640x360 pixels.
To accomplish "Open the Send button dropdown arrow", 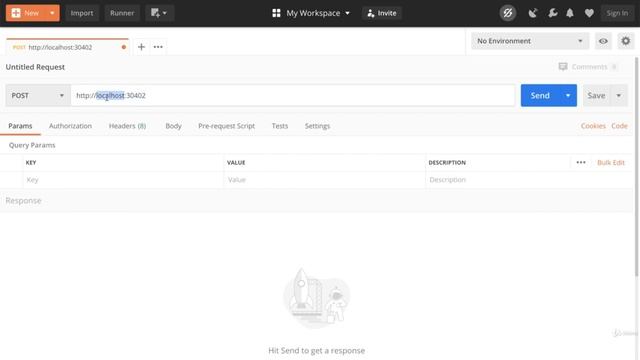I will click(x=568, y=96).
